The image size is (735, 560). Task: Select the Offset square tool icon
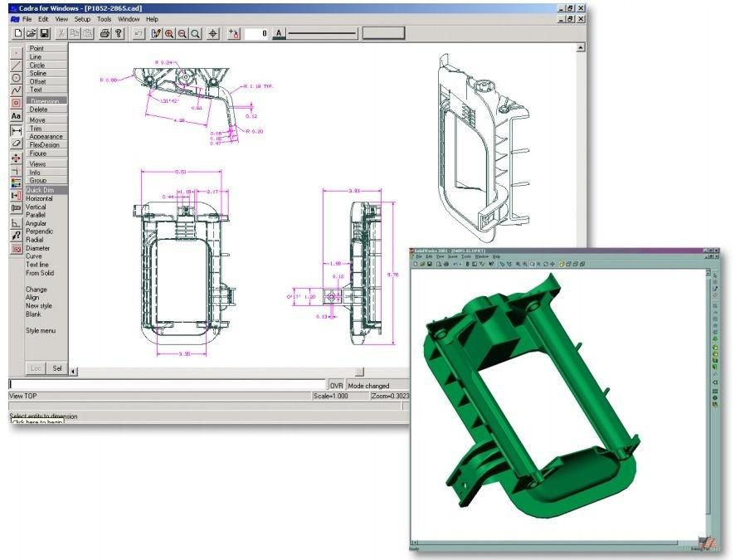click(16, 103)
